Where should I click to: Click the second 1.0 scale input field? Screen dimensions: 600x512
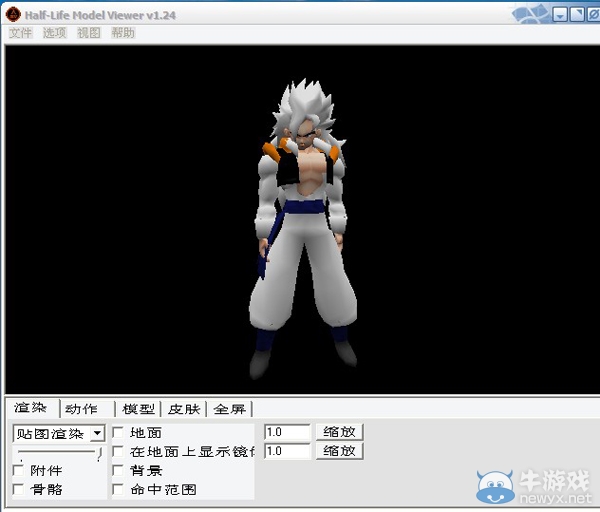pos(287,451)
